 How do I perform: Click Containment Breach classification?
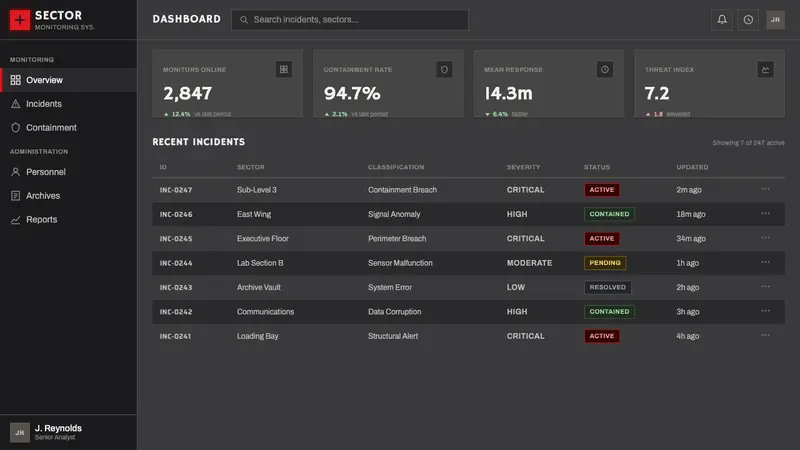403,190
